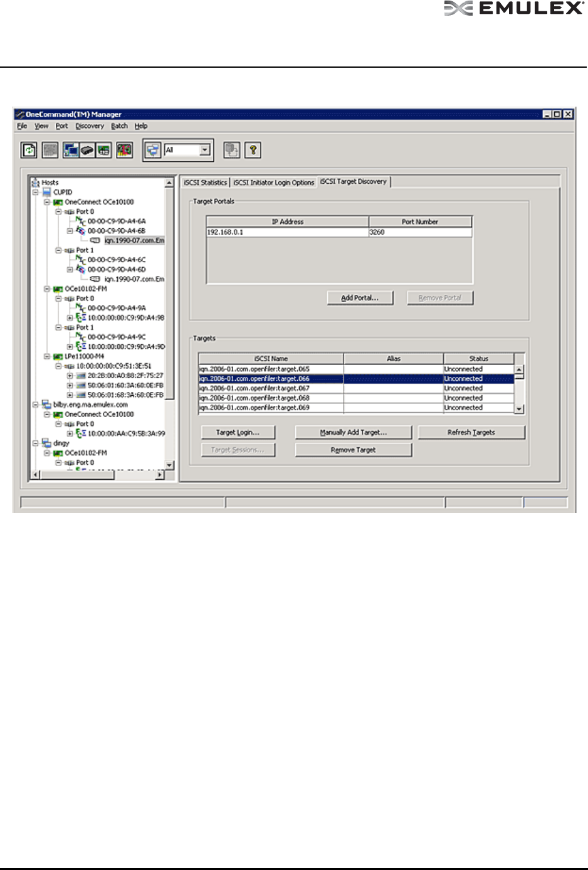This screenshot has height=870, width=588.
Task: Click the Hosts root icon in tree
Action: pyautogui.click(x=36, y=183)
